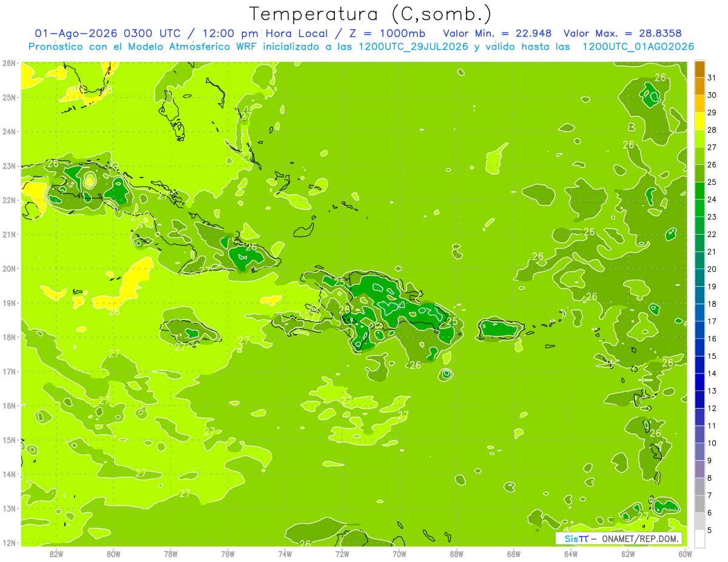Click the "78W" longitude axis label
This screenshot has width=728, height=562.
click(170, 554)
